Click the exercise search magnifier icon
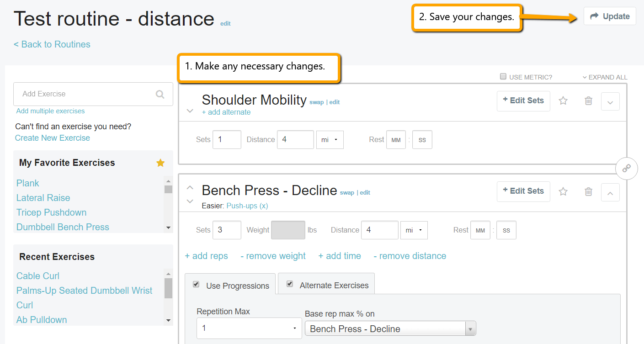This screenshot has height=344, width=644. click(160, 94)
